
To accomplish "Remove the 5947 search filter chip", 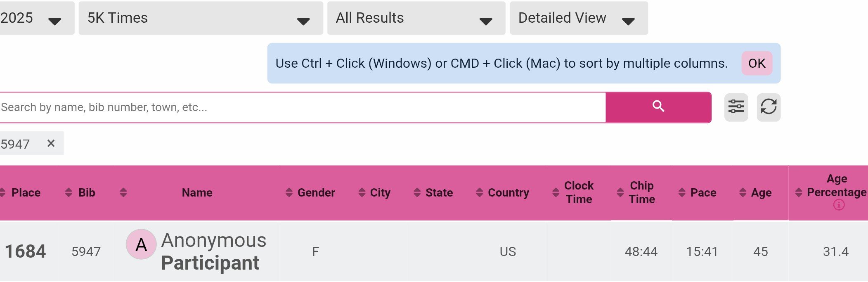I will click(x=51, y=143).
